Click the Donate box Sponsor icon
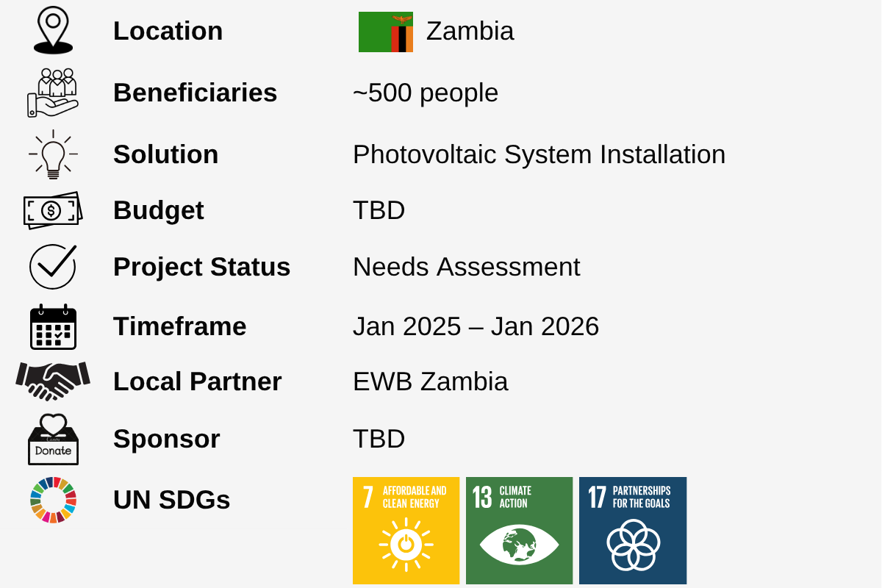 pos(53,439)
